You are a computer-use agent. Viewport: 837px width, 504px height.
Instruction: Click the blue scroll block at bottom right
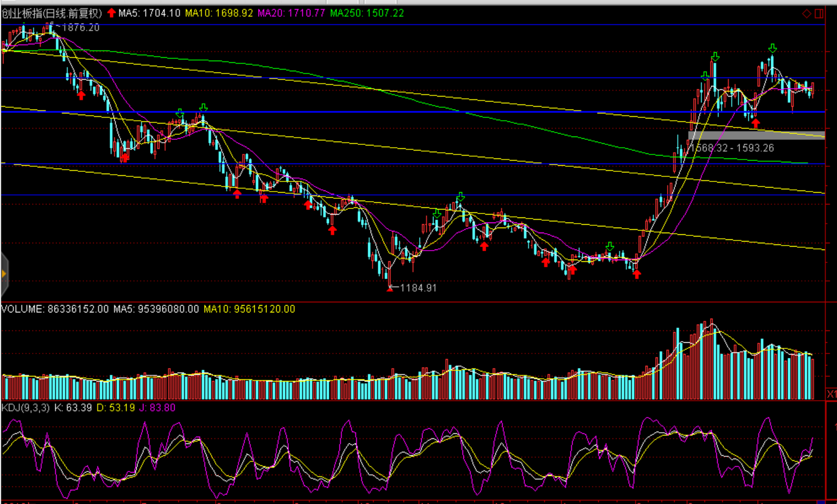coord(821,502)
